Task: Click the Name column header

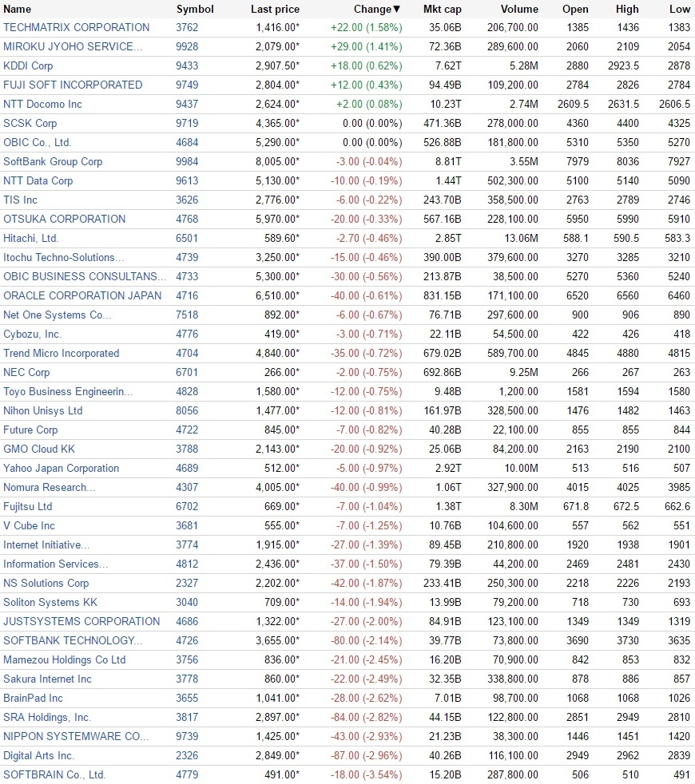Action: click(x=18, y=10)
